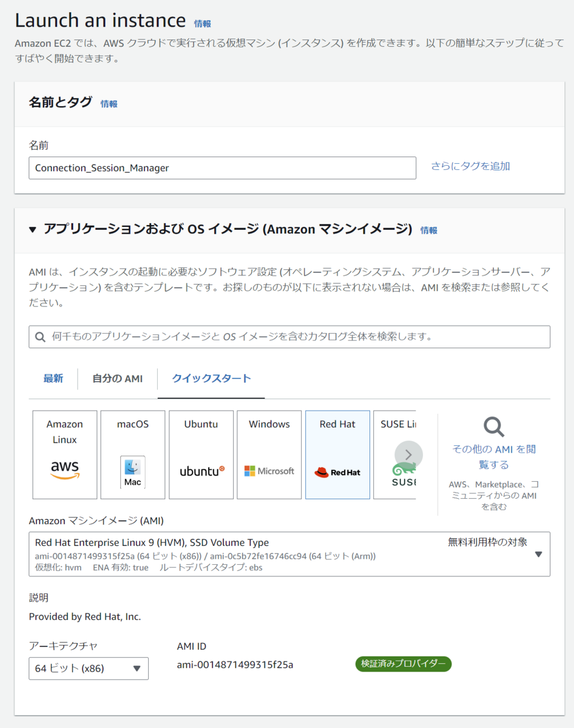Click the search icon in catalog field

[41, 337]
